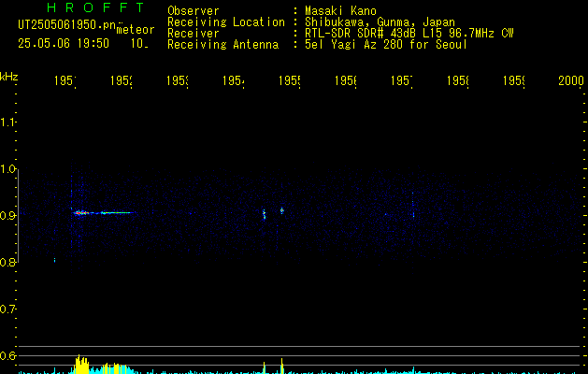Screen dimensions: 588x374
Task: Click the 0.7 frequency axis label
Action: point(7,309)
